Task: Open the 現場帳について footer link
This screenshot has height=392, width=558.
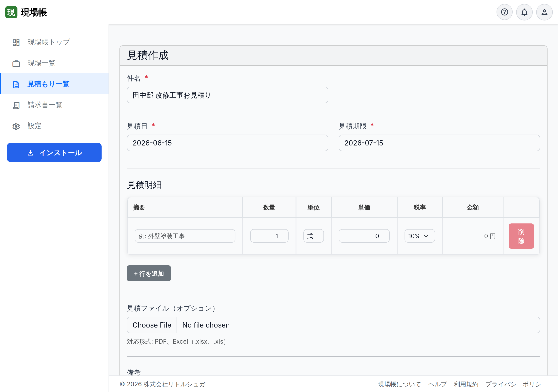Action: point(399,384)
